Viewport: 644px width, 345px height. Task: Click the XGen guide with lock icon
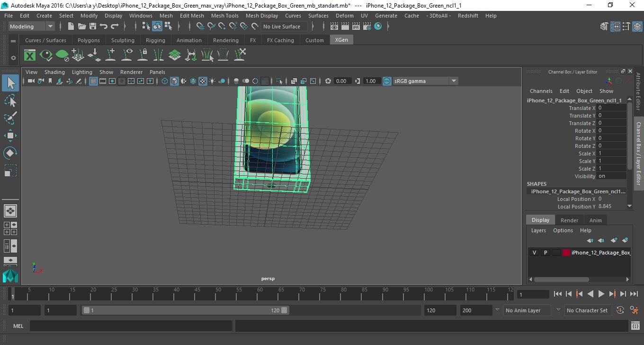click(143, 55)
